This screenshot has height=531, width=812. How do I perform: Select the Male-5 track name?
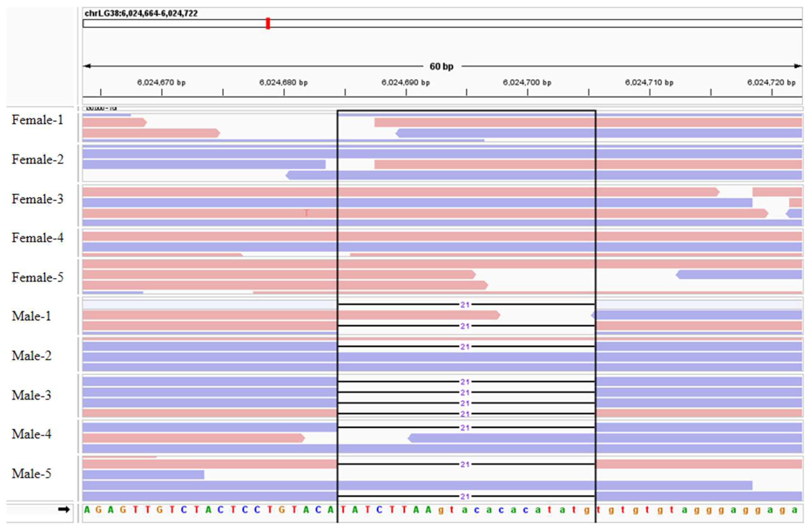pos(31,474)
